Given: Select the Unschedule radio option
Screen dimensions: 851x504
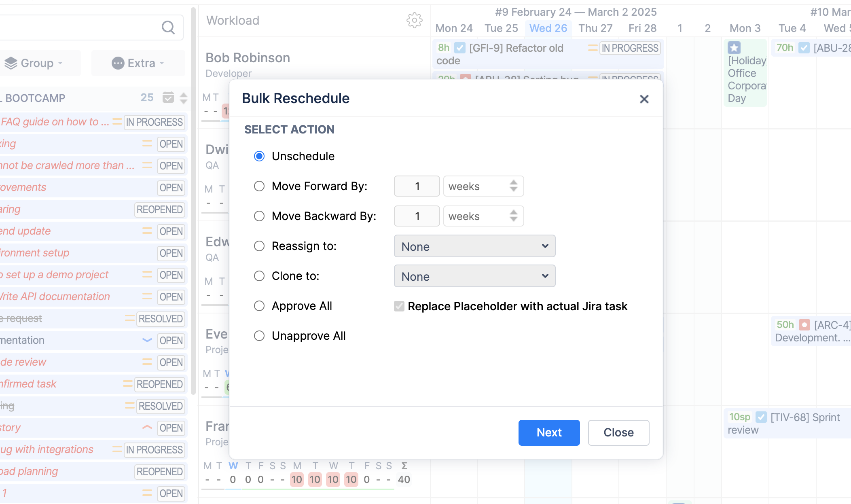Looking at the screenshot, I should click(x=259, y=156).
